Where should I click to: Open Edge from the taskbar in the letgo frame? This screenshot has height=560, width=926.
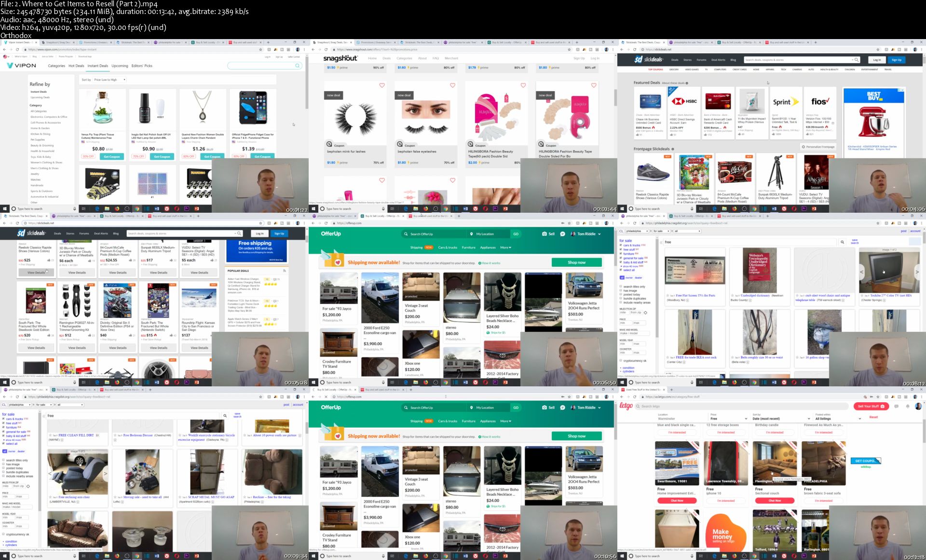click(x=714, y=556)
